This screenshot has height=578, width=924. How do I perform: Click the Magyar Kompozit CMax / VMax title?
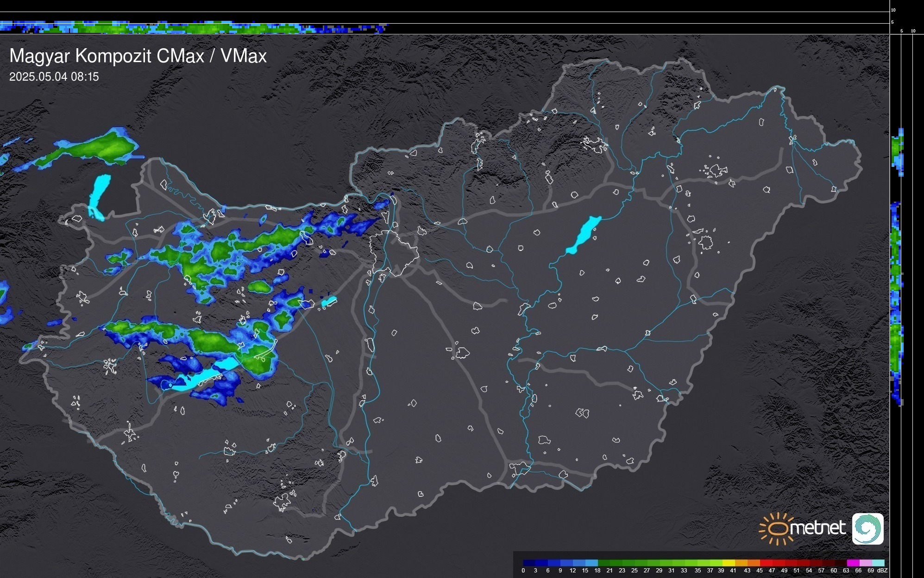[x=138, y=56]
